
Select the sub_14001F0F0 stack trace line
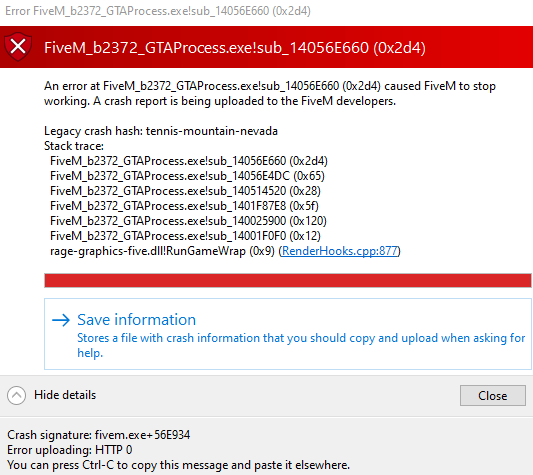(x=185, y=236)
